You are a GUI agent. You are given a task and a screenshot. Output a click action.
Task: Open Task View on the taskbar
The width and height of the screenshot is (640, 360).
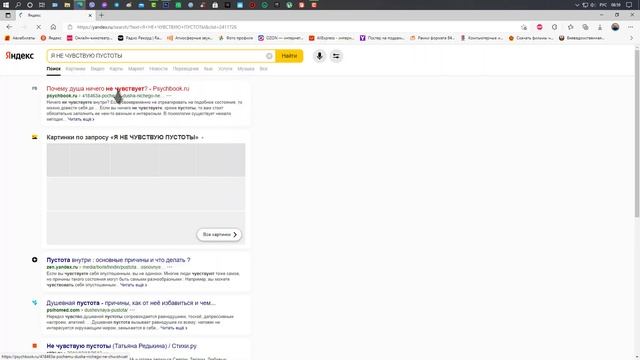point(42,5)
